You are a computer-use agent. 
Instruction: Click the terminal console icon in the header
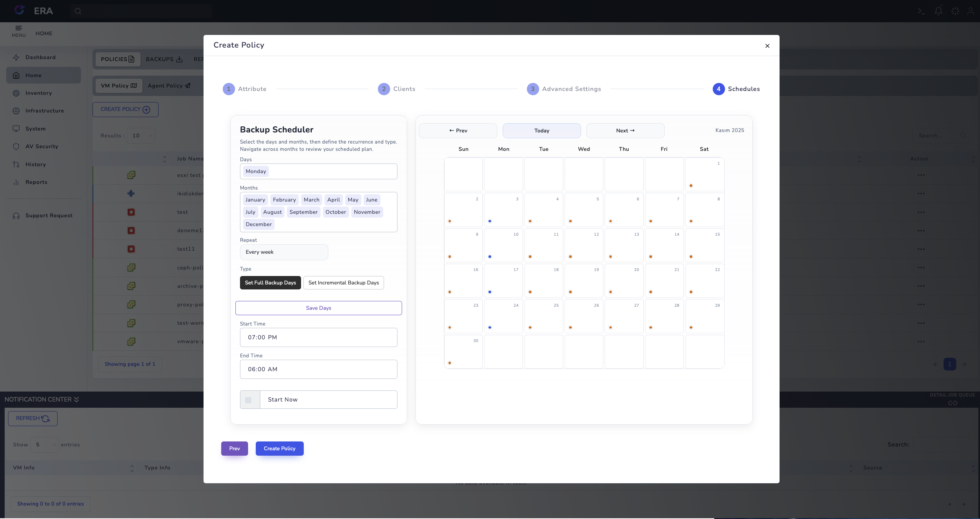tap(921, 11)
